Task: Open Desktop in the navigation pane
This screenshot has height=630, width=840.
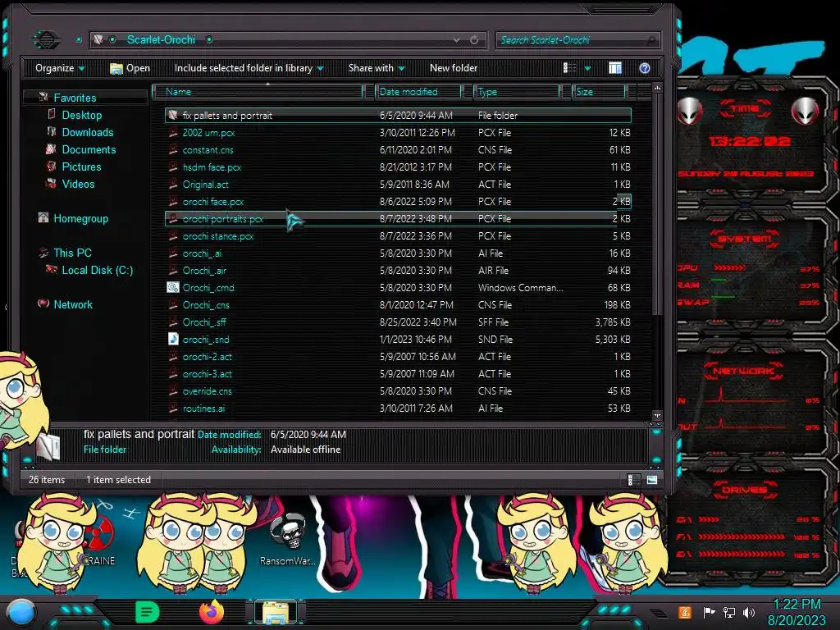Action: [x=81, y=115]
